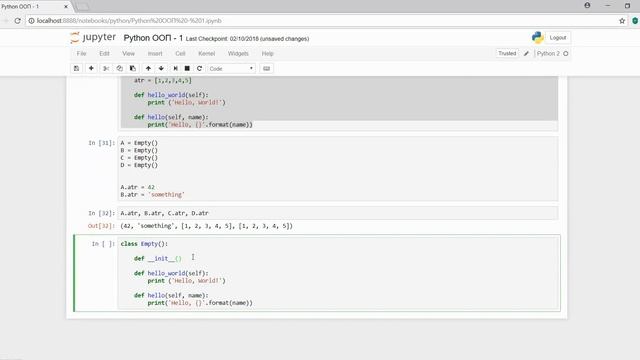
Task: Click the Python 2 kernel name
Action: click(x=548, y=53)
